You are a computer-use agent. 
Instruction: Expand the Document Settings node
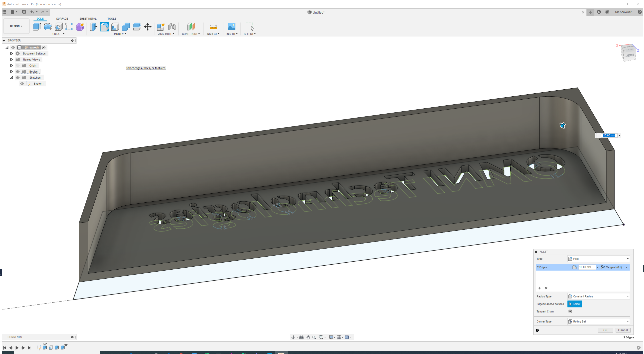coord(11,53)
